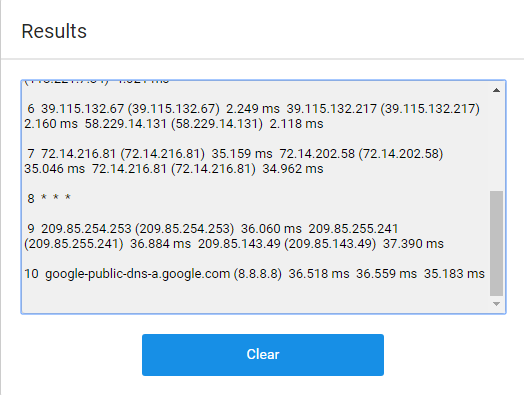
Task: Click the 58.229.14.131 address in hop 6
Action: (126, 124)
